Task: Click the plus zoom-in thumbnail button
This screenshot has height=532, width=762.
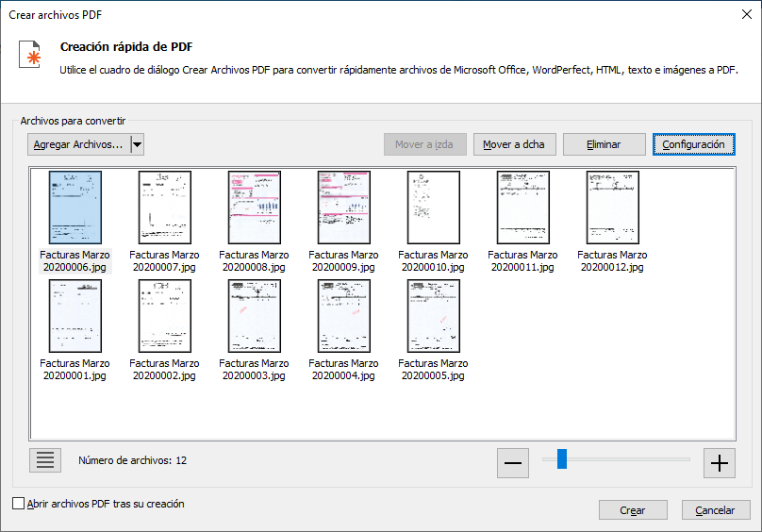Action: click(720, 462)
